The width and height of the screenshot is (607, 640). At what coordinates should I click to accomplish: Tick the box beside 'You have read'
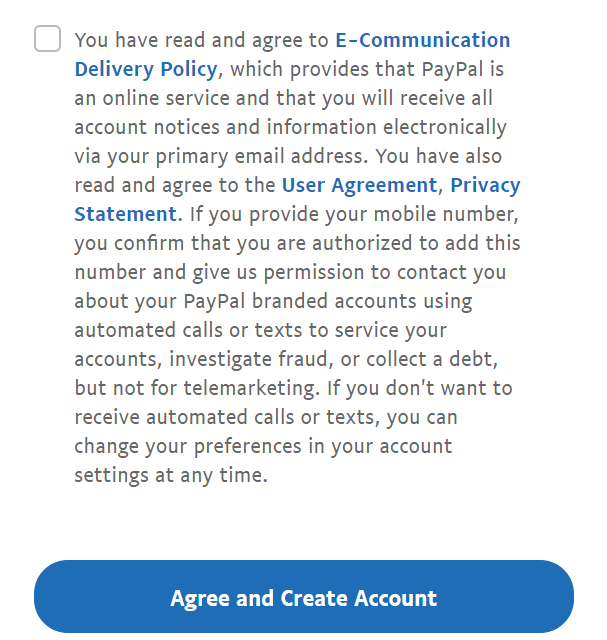click(x=47, y=40)
